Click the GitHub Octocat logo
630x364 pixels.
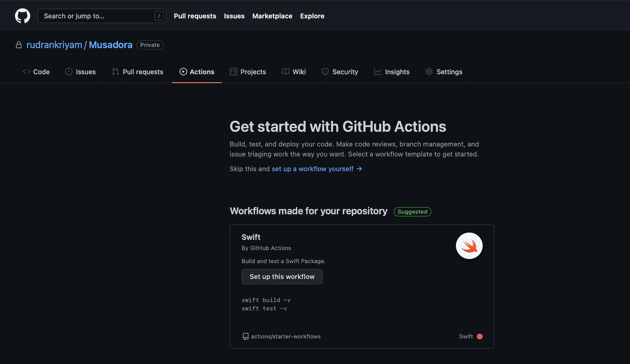pyautogui.click(x=22, y=16)
